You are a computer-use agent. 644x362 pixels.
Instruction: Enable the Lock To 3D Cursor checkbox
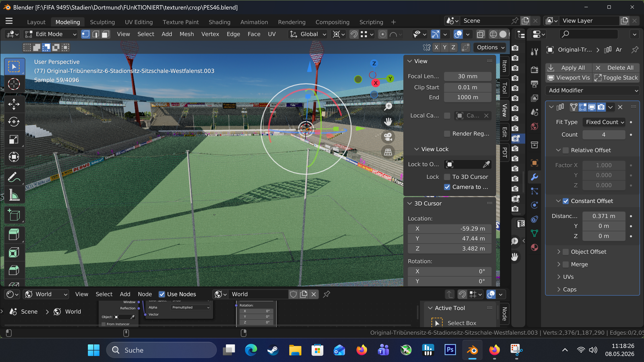pos(447,177)
